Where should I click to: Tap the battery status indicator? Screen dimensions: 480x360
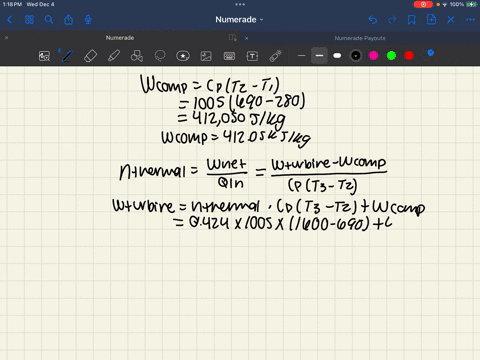[471, 4]
